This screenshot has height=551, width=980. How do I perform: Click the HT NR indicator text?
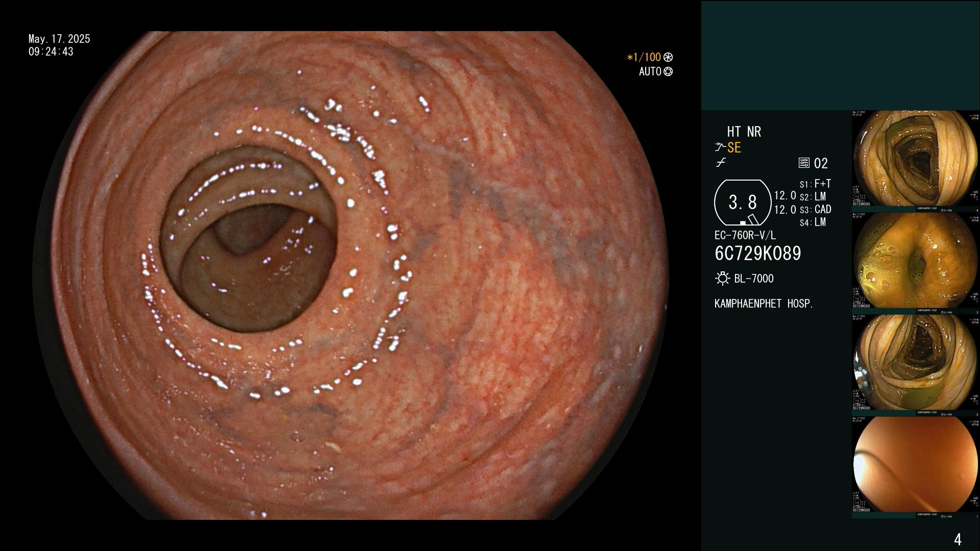[x=744, y=132]
